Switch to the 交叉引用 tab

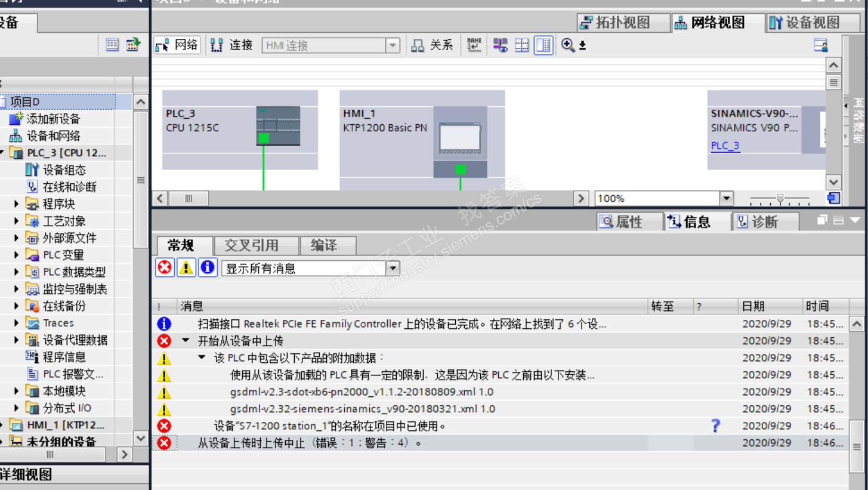point(257,245)
